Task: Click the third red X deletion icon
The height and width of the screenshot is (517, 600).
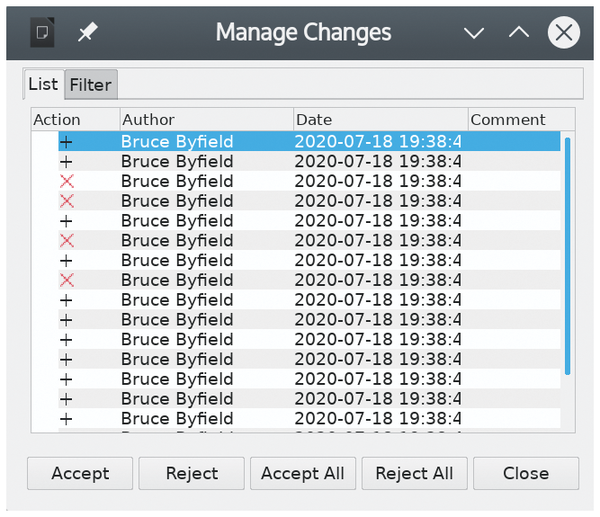Action: (x=67, y=241)
